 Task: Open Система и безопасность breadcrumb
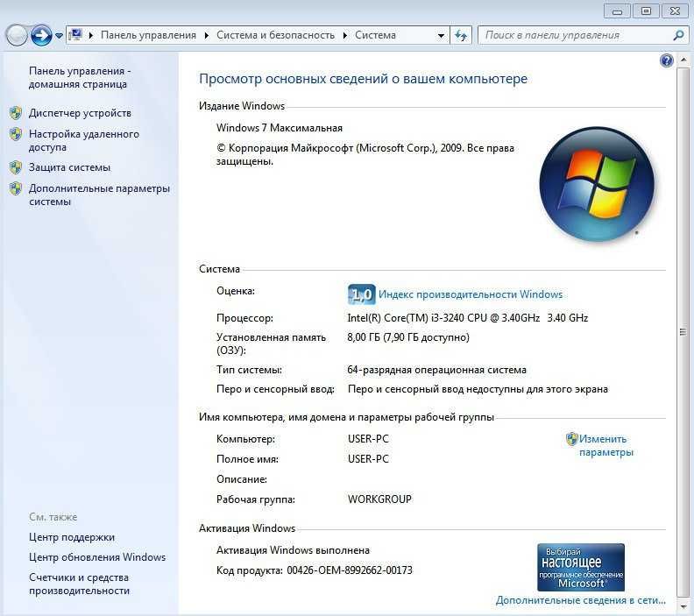[x=275, y=35]
